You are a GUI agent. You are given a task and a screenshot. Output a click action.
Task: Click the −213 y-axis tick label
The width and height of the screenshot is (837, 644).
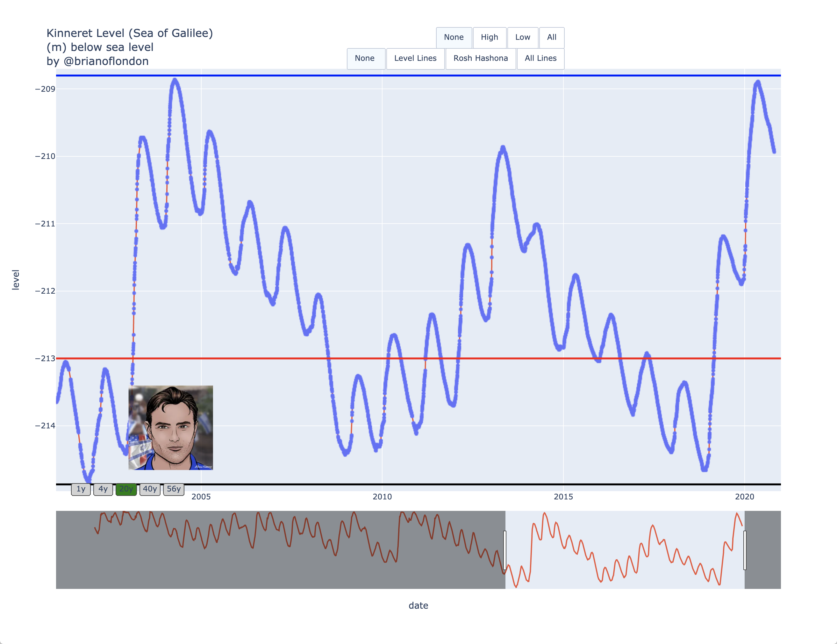pos(45,358)
